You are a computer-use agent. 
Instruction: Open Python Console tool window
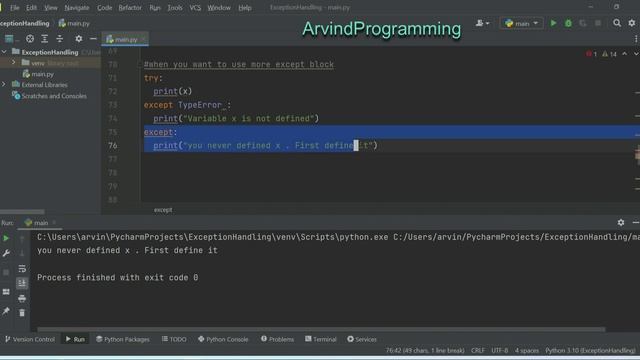click(x=223, y=339)
